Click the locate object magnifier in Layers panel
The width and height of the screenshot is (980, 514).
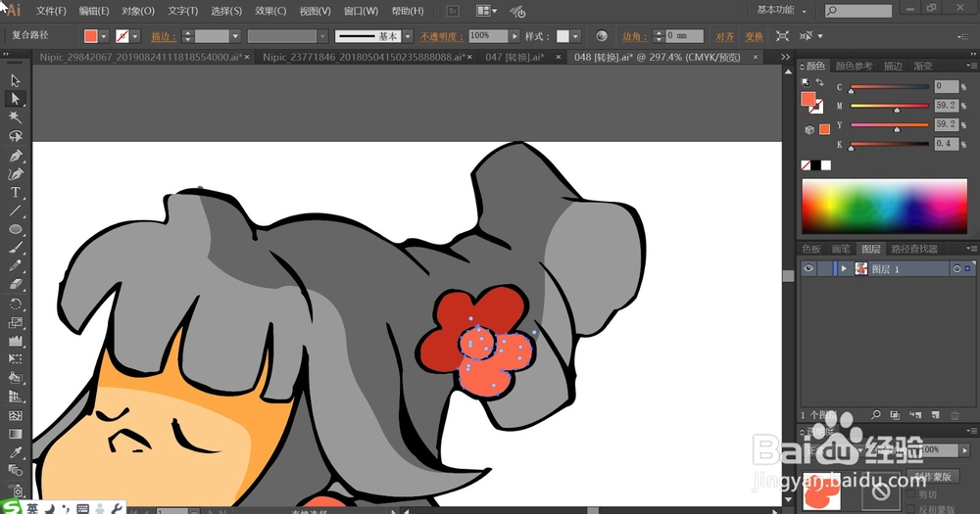pos(875,415)
